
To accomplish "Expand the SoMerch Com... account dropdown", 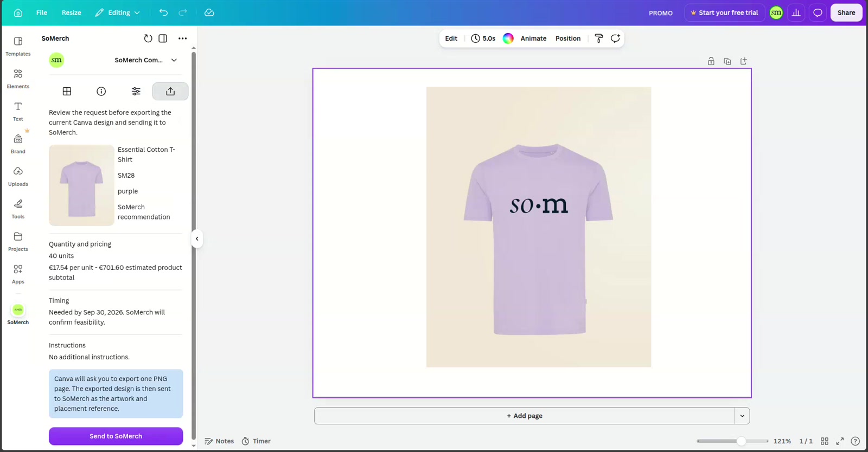I will coord(145,60).
